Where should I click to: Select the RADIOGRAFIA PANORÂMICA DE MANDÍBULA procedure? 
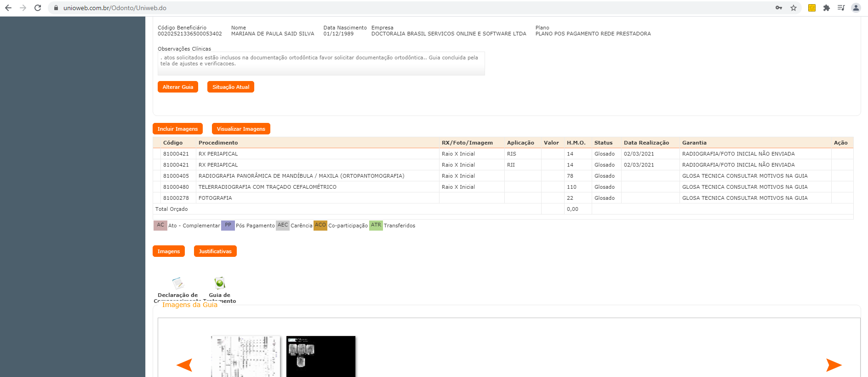click(302, 176)
